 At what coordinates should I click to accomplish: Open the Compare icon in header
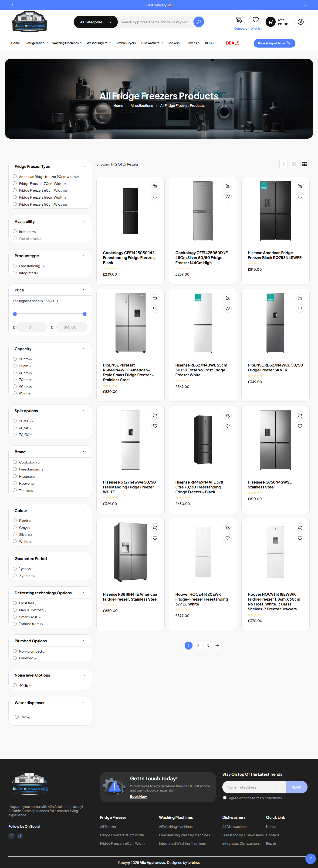239,20
